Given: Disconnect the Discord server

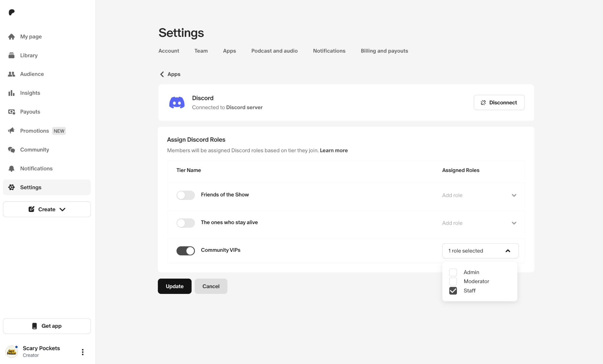Looking at the screenshot, I should (x=499, y=102).
